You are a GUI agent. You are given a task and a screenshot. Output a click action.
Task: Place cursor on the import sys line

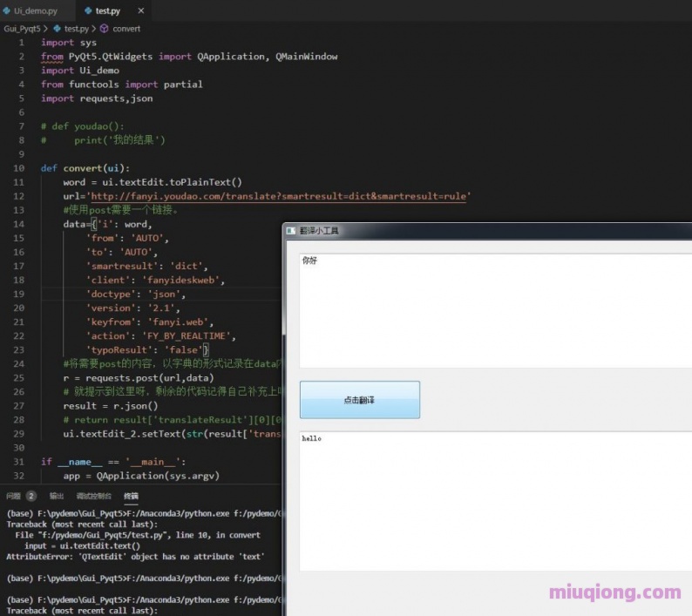click(69, 43)
